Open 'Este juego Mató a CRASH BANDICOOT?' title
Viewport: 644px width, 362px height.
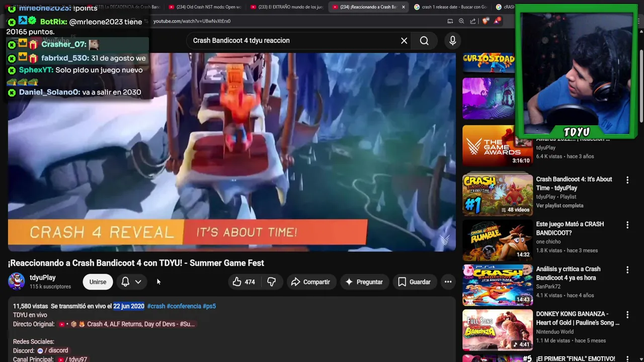(x=570, y=229)
